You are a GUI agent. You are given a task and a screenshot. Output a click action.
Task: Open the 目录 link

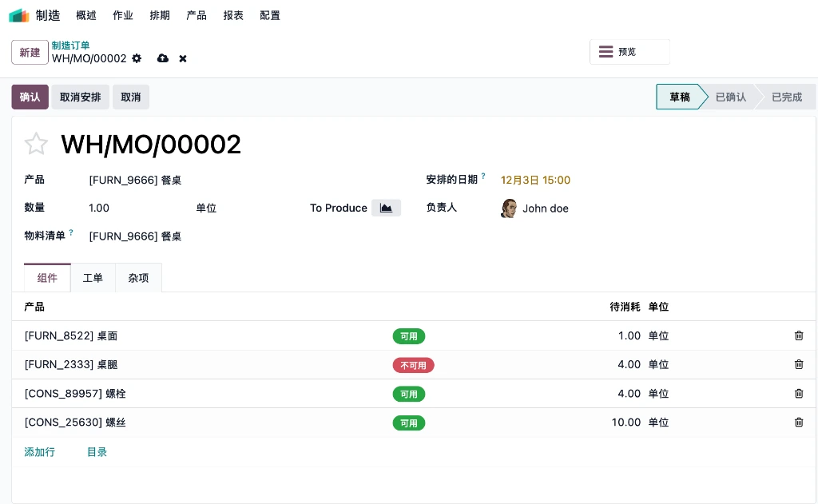[x=97, y=451]
